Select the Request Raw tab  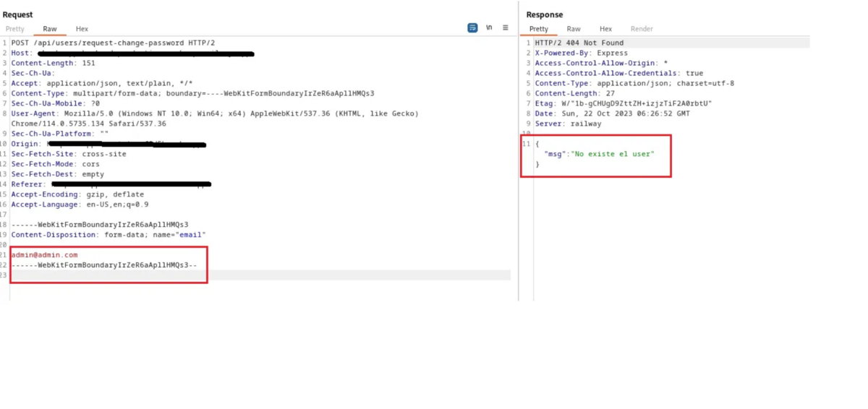[50, 29]
